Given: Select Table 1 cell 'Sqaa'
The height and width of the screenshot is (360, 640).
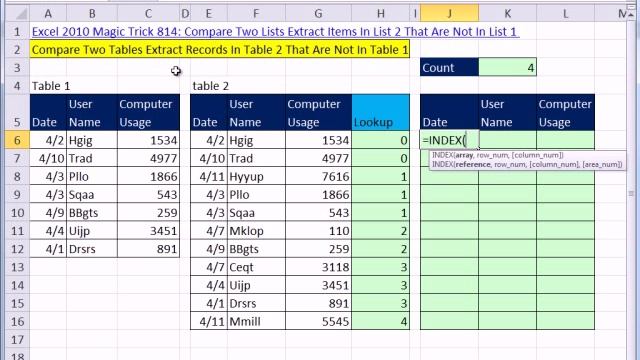Looking at the screenshot, I should (92, 194).
